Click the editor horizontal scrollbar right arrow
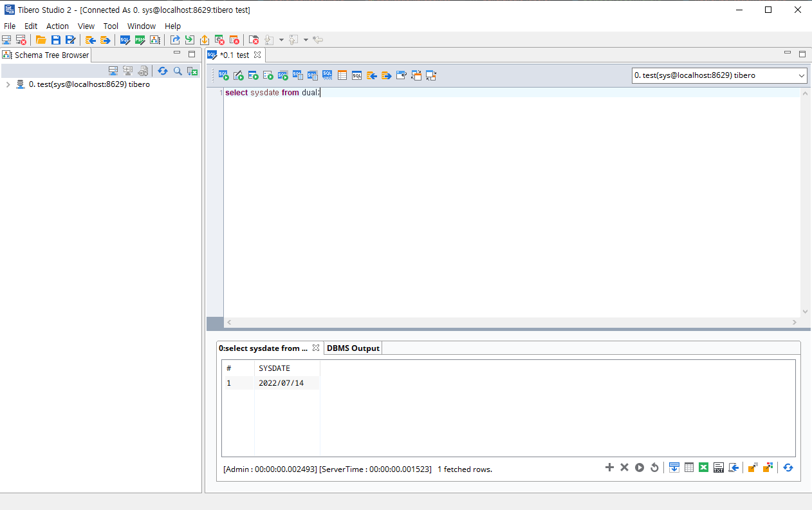This screenshot has width=812, height=510. click(795, 322)
